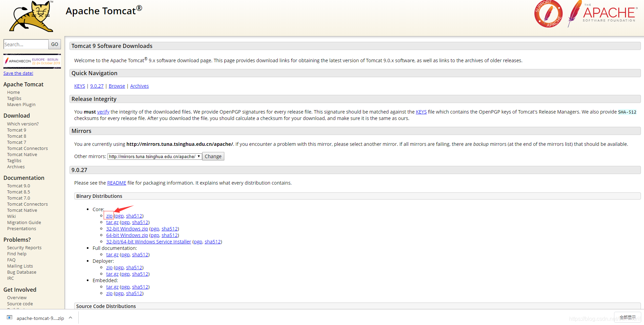Viewport: 644px width, 325px height.
Task: Open Tomcat 9.0 documentation link
Action: tap(18, 186)
